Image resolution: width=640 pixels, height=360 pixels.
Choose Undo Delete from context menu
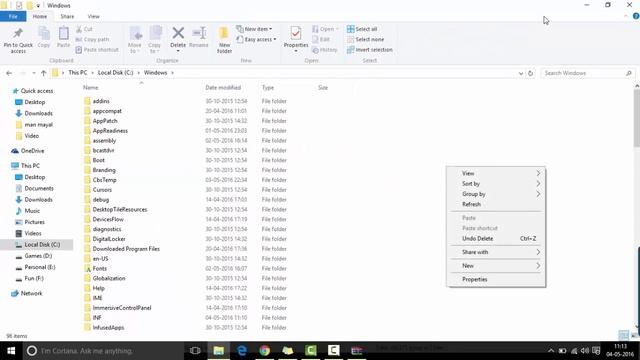pyautogui.click(x=496, y=238)
